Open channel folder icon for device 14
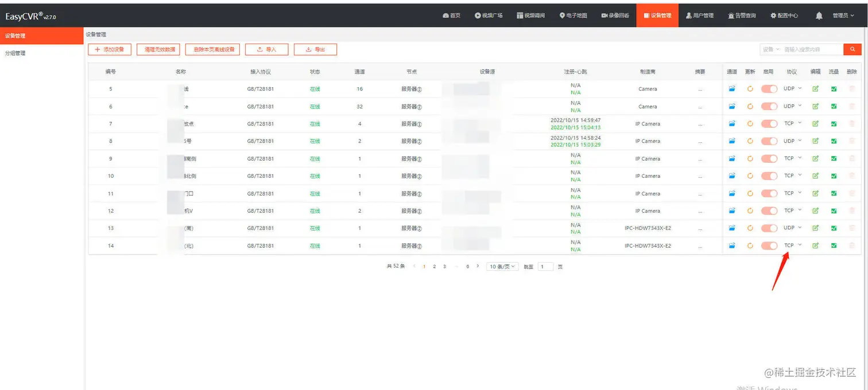Viewport: 868px width, 390px height. tap(732, 245)
